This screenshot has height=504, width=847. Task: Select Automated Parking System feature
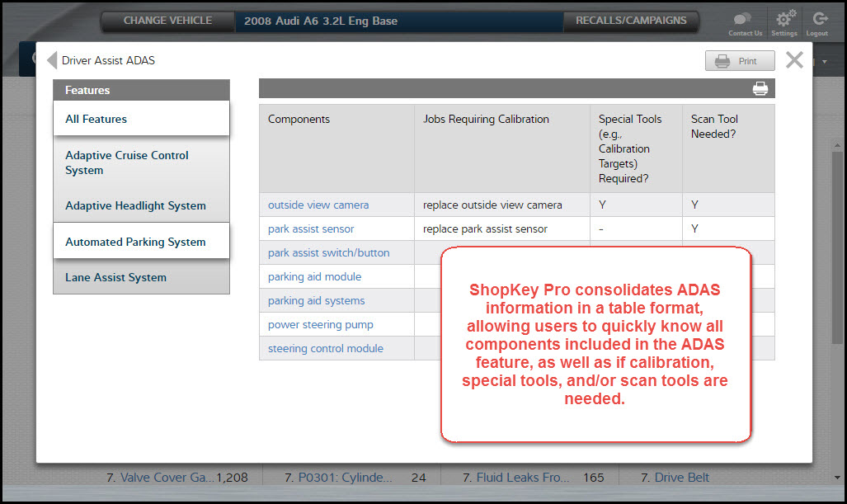142,242
